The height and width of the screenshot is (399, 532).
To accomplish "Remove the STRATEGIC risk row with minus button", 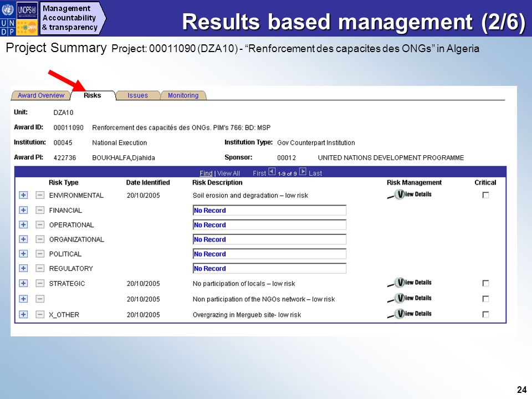I will tap(40, 283).
